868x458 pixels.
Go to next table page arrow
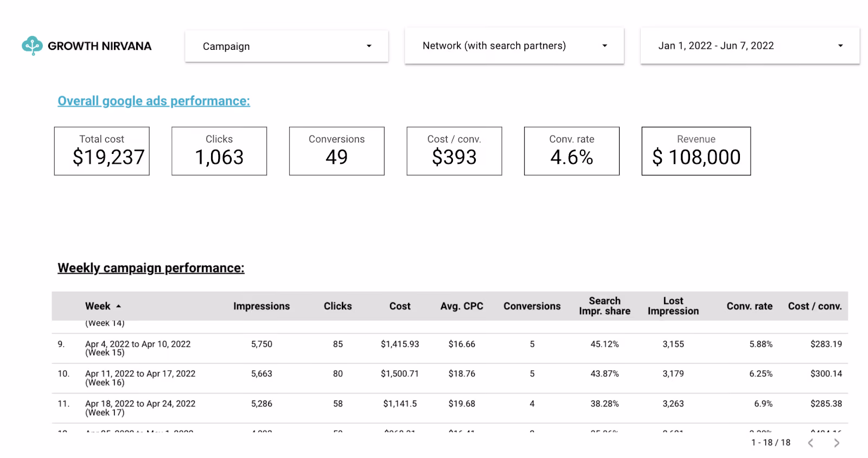tap(837, 443)
